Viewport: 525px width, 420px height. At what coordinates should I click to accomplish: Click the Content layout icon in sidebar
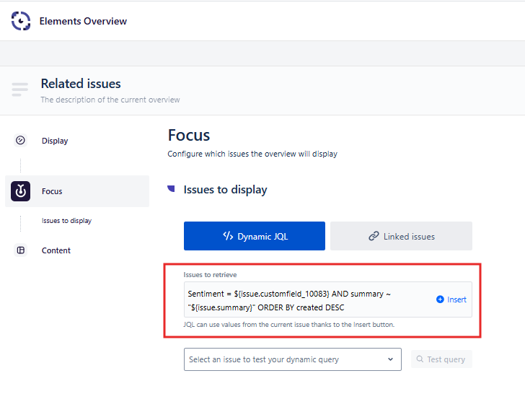(x=20, y=250)
